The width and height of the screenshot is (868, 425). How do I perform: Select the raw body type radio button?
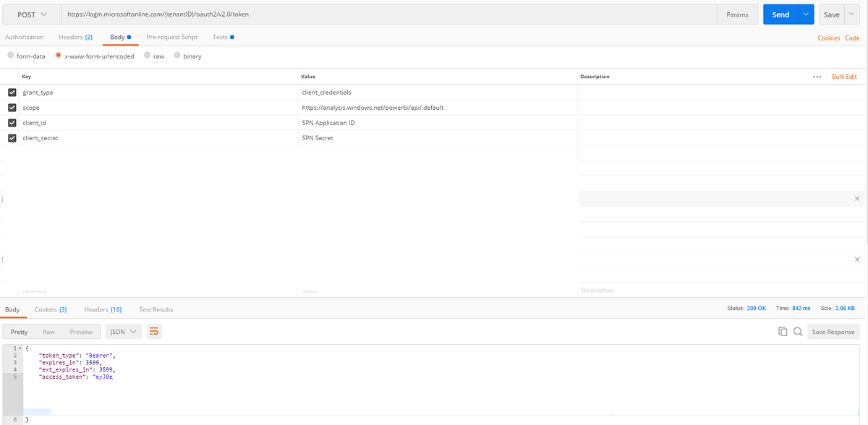pyautogui.click(x=146, y=55)
